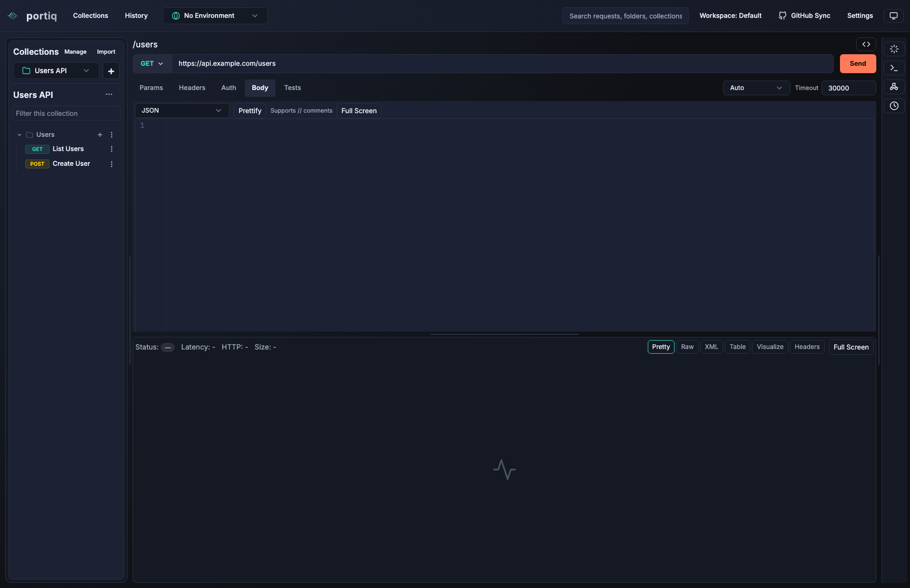Screen dimensions: 910x588
Task: Click line number 1 in editor gutter
Action: pos(142,126)
